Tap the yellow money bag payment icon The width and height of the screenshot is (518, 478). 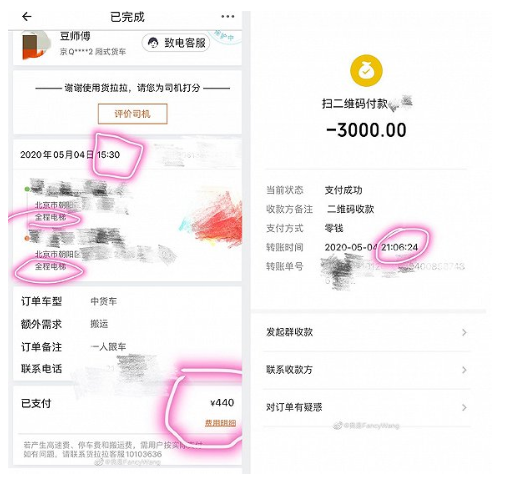[366, 71]
